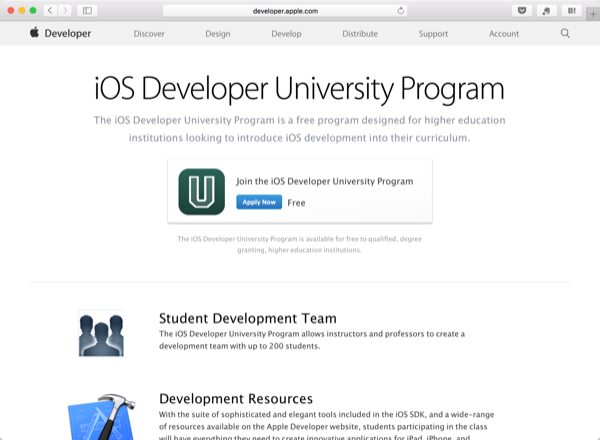Go to Account in the navigation
The image size is (600, 440).
pyautogui.click(x=504, y=33)
